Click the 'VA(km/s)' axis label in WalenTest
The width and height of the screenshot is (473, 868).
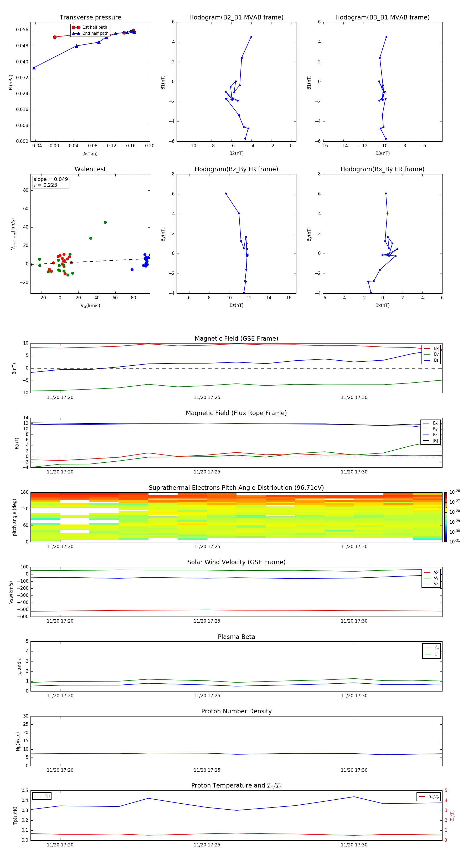pos(90,306)
